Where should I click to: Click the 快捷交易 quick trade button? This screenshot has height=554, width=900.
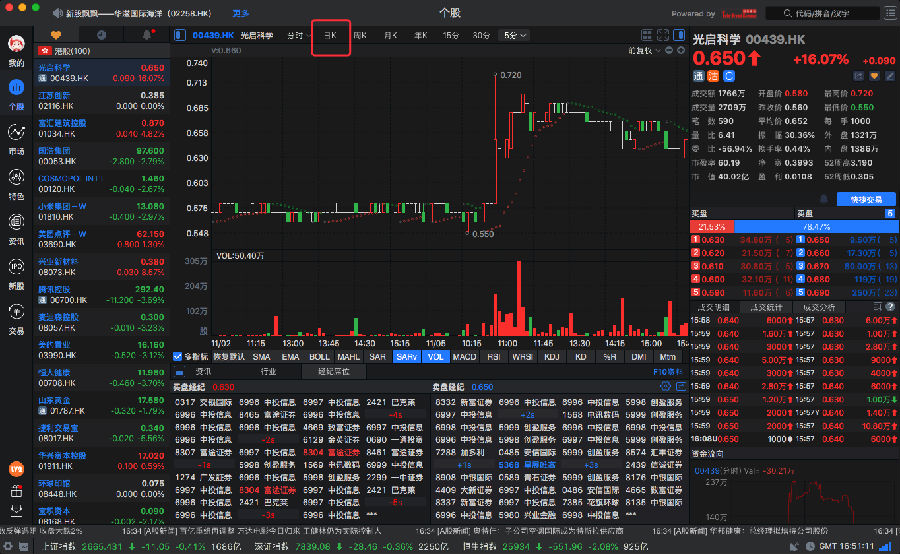tap(866, 199)
